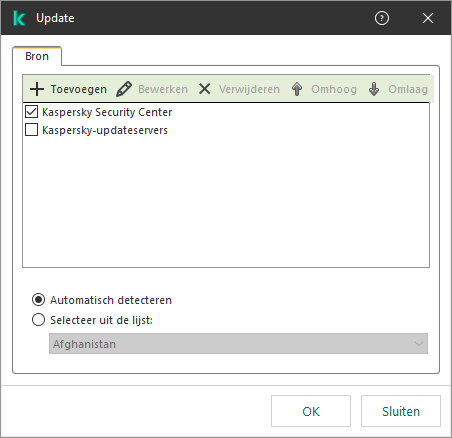Click the Kaspersky logo in title bar

click(19, 18)
